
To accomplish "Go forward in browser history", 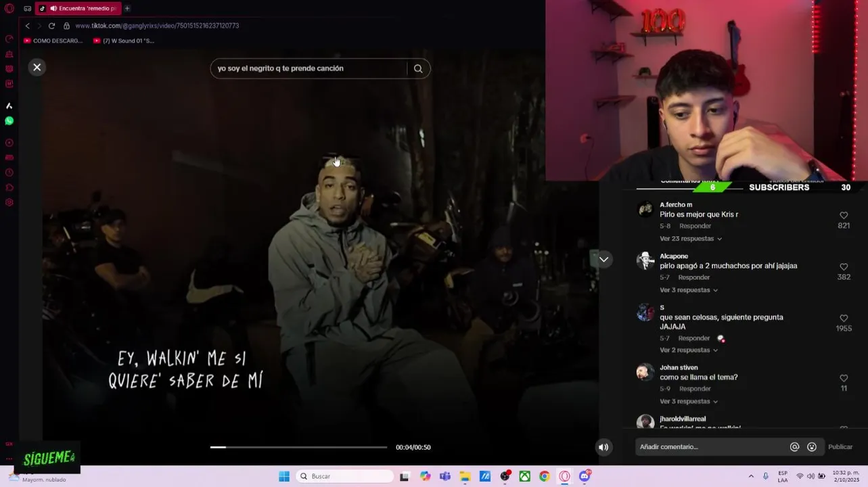I will click(x=39, y=26).
